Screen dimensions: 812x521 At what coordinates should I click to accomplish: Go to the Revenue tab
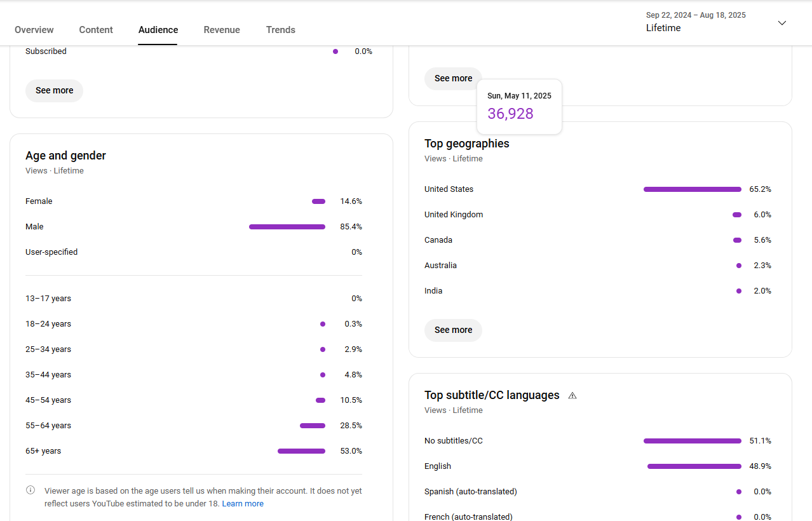click(222, 30)
